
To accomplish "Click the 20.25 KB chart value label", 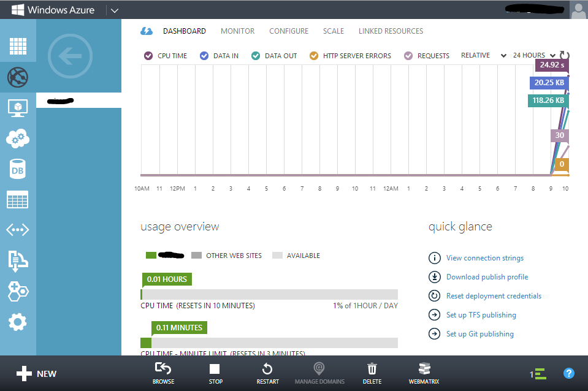I will click(x=549, y=83).
